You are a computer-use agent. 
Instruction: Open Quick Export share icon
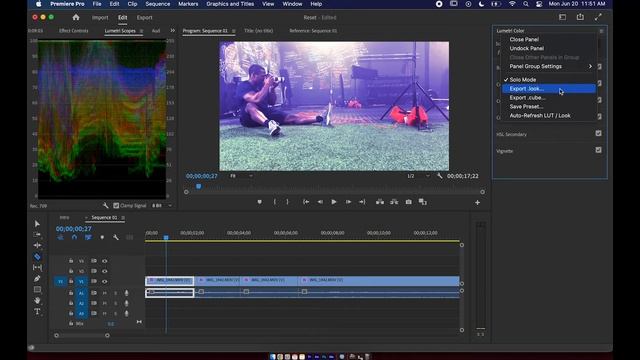pyautogui.click(x=580, y=17)
